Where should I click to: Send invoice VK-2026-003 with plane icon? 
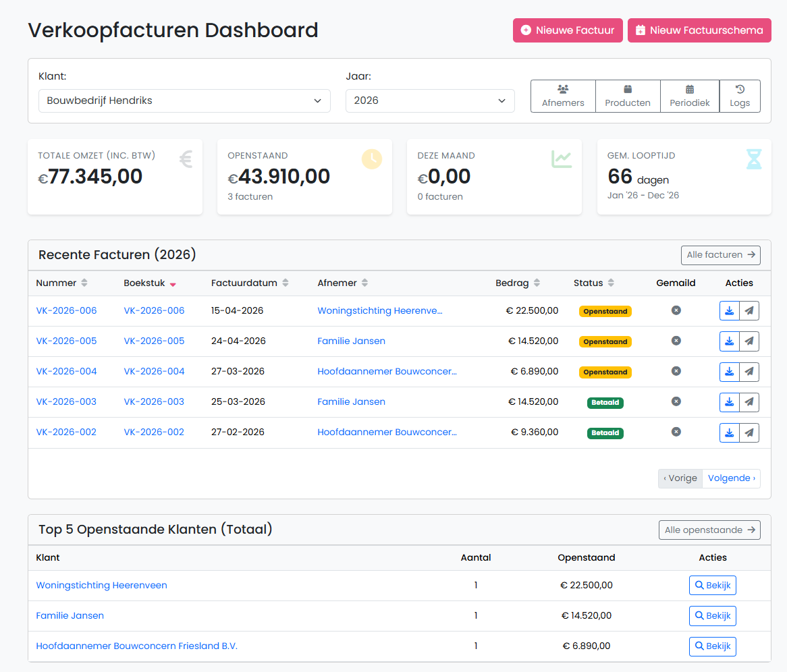coord(749,402)
